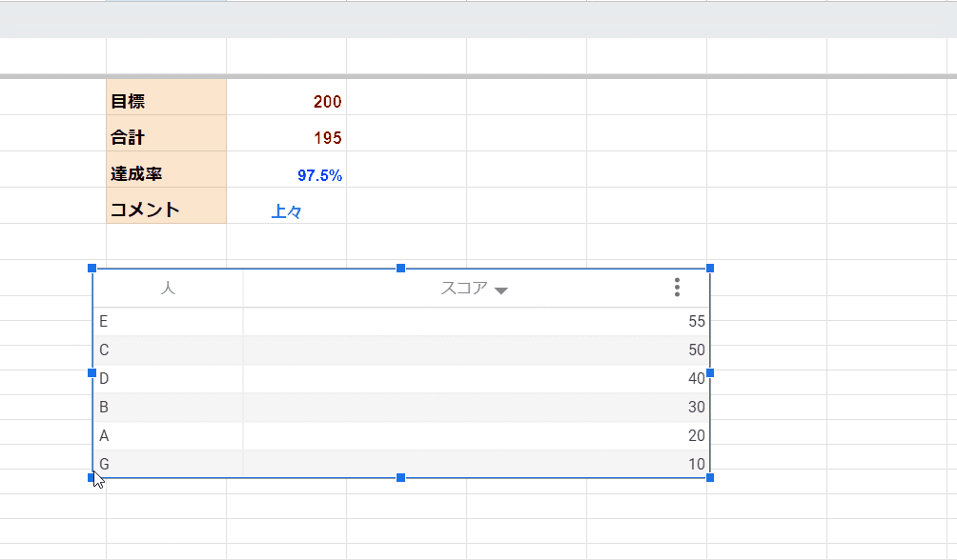Click row A in the table chart
957x560 pixels.
401,436
